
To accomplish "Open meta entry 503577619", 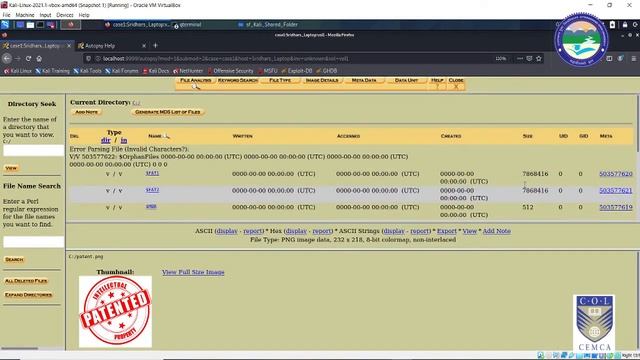I will tap(616, 207).
